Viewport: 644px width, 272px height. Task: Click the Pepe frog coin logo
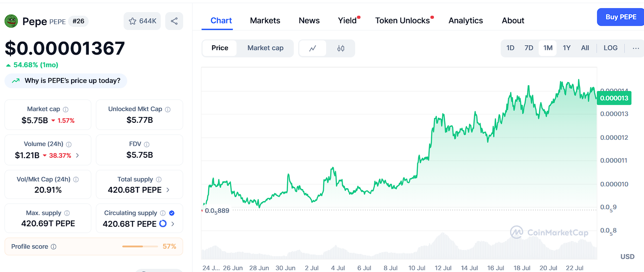pyautogui.click(x=11, y=21)
